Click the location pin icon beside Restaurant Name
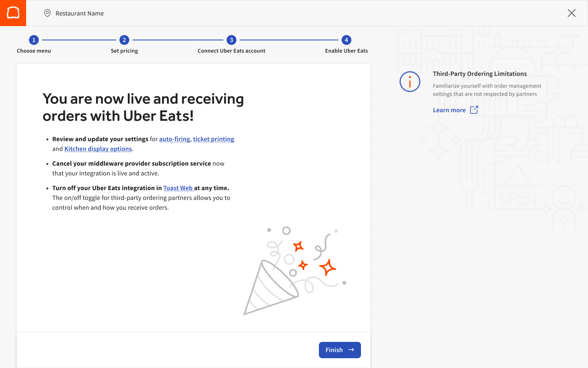Image resolution: width=588 pixels, height=368 pixels. pos(47,13)
